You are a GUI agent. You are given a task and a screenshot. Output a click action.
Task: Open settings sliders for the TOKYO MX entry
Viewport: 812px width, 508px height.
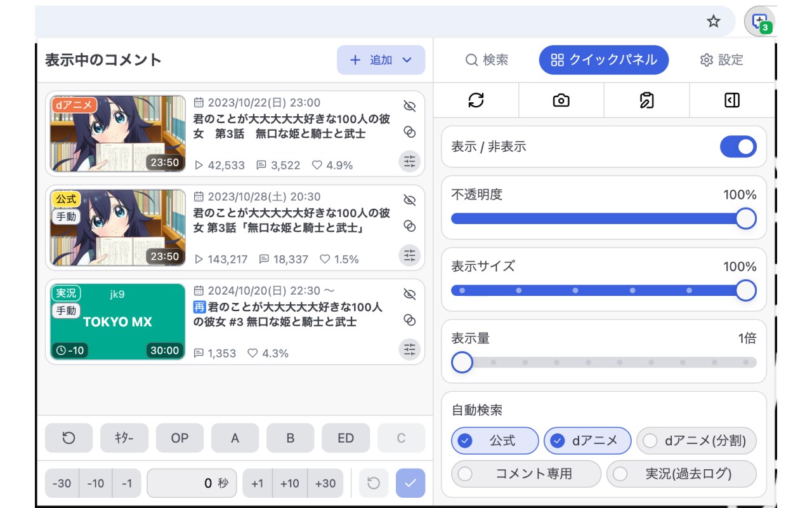click(x=410, y=349)
